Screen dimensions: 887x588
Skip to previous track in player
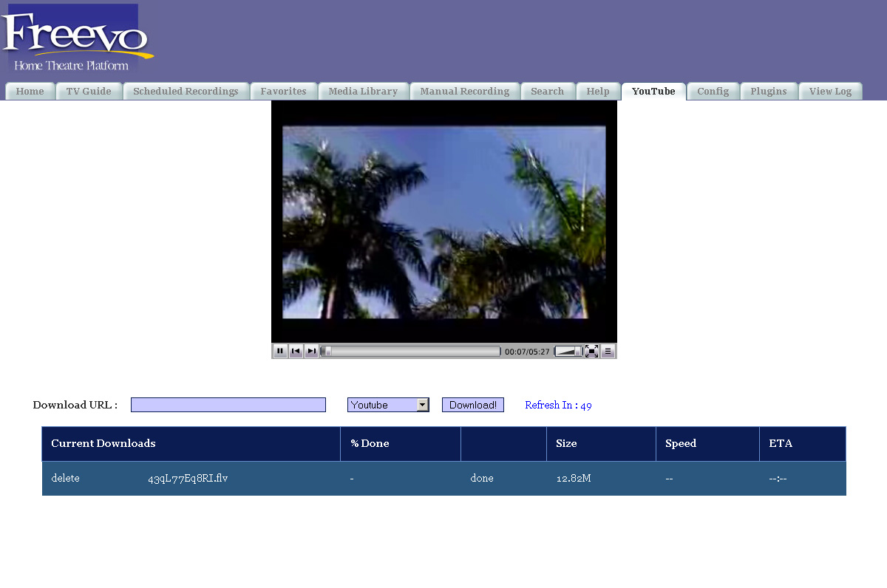point(296,352)
